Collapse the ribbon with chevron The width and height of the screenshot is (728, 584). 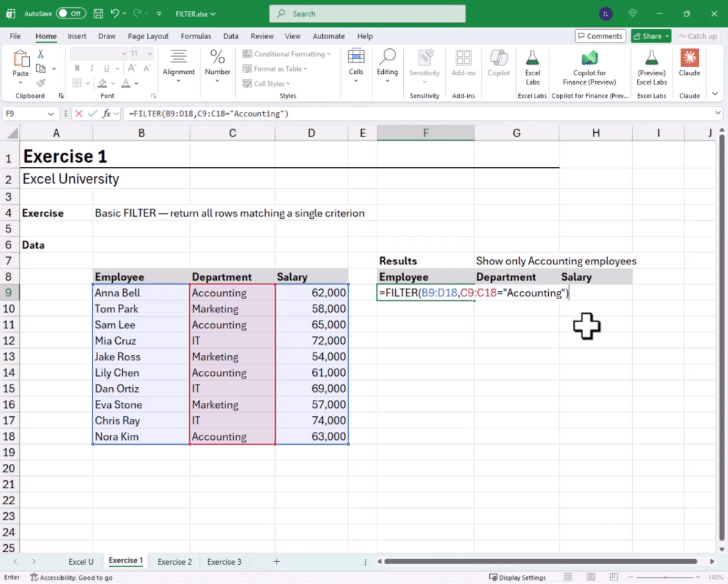[x=715, y=94]
